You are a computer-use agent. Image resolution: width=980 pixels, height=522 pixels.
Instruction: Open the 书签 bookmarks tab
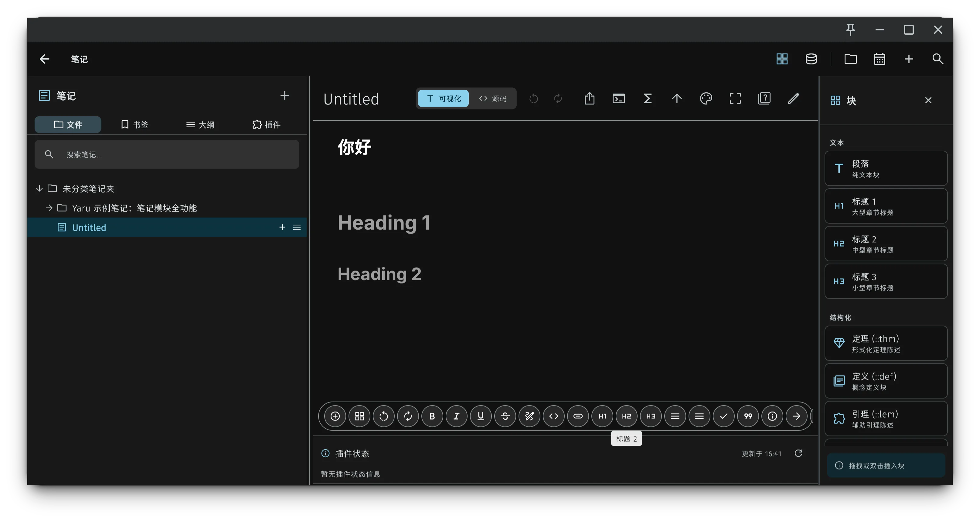coord(135,125)
